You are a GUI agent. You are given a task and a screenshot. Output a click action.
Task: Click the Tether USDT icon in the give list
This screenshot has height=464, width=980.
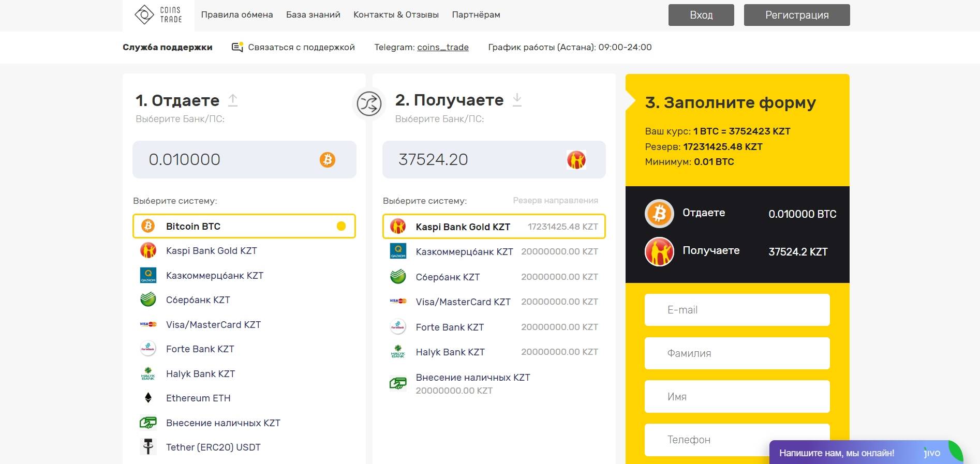pos(148,446)
